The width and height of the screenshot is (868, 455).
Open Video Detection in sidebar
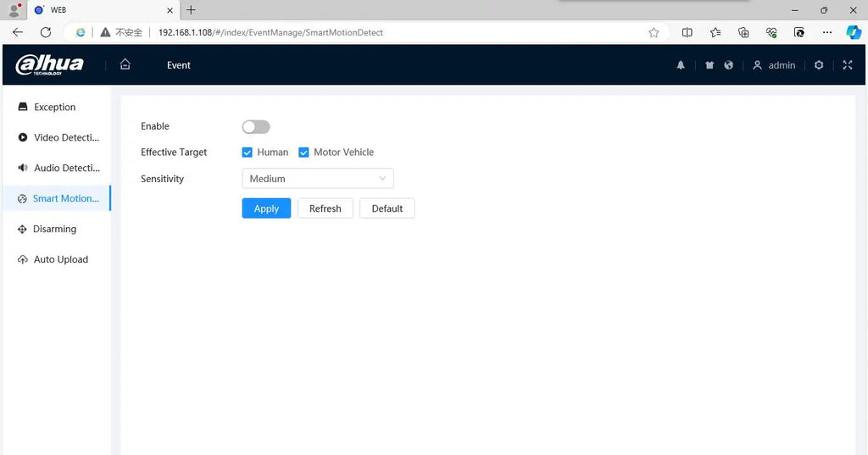coord(57,137)
